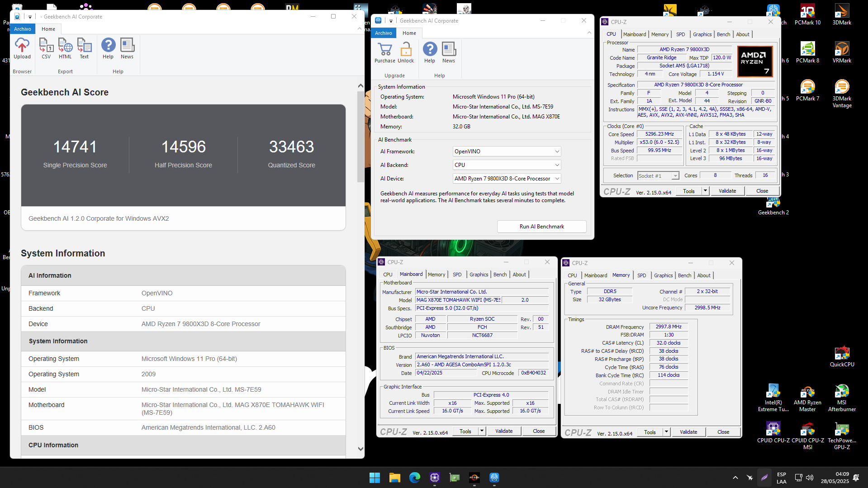Show hidden system tray icons
868x488 pixels.
(x=735, y=478)
